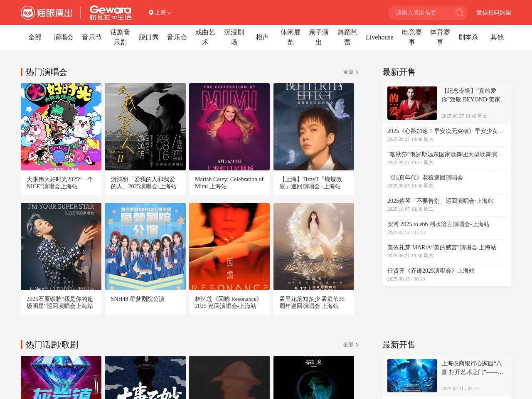Open 安溥 2025 to ebb 潮水箴言 listing
The height and width of the screenshot is (399, 532).
point(447,228)
